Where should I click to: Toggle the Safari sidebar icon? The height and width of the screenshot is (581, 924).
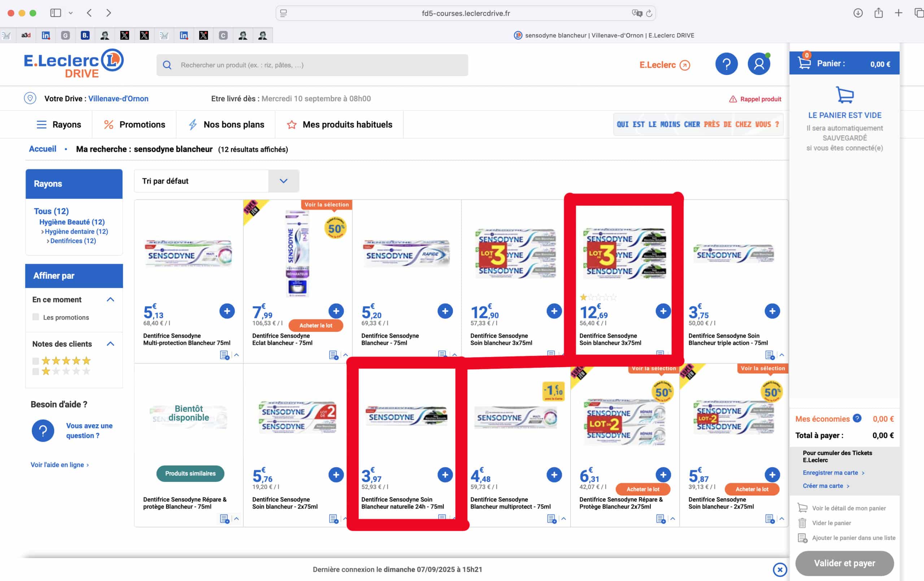point(56,13)
